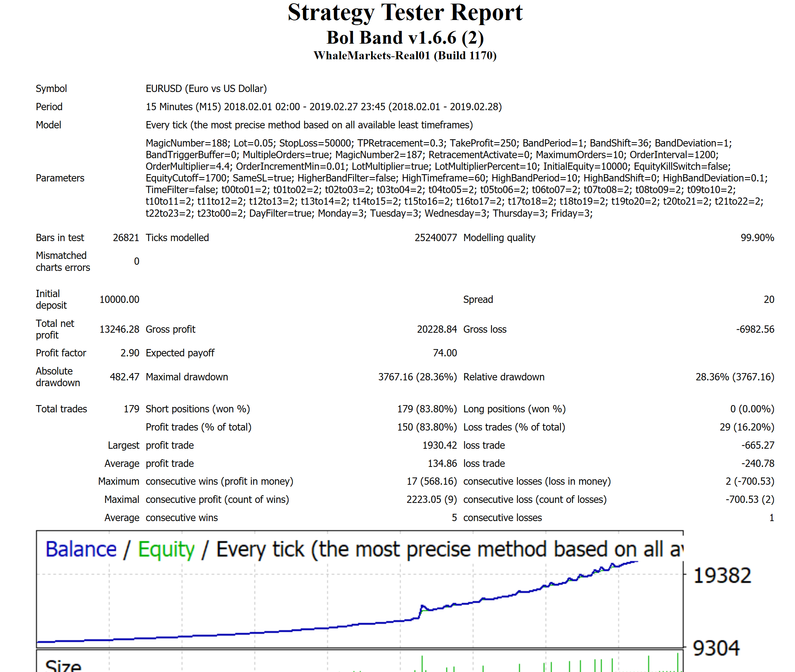Click the "Loss trades (% of total)" label
795x672 pixels.
point(514,427)
